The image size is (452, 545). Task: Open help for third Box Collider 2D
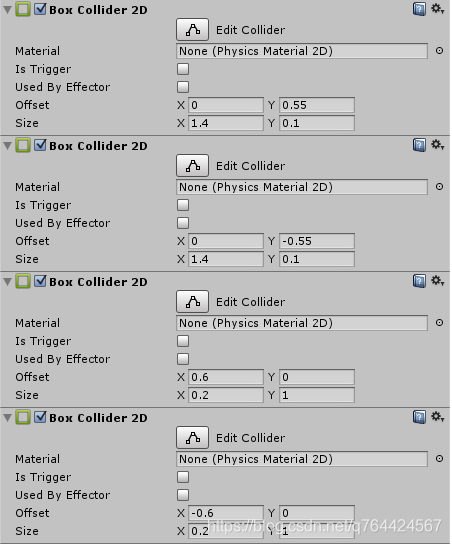419,281
